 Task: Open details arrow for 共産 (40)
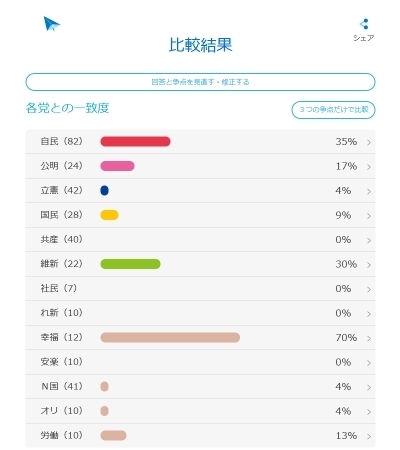(369, 240)
